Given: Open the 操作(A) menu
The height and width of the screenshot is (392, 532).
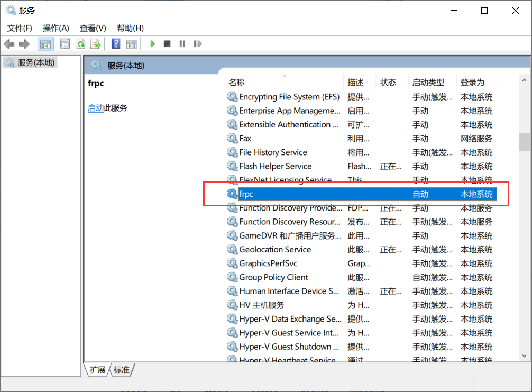Looking at the screenshot, I should (56, 28).
